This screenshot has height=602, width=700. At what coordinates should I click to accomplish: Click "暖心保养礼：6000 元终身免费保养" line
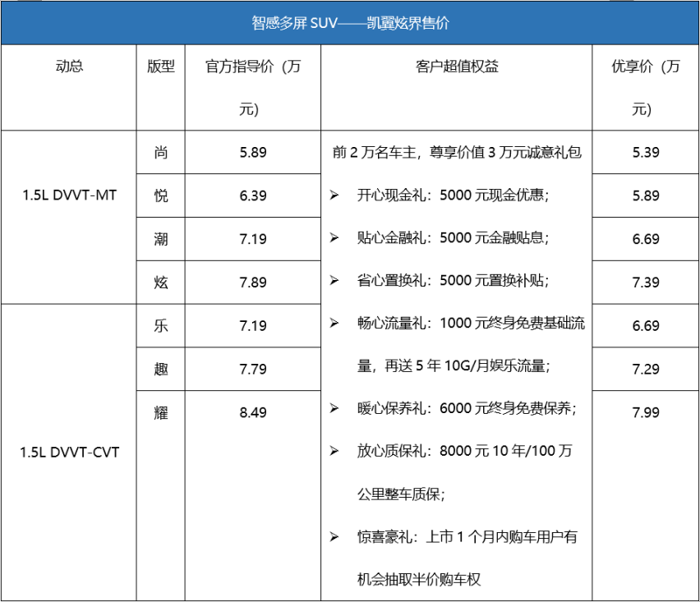coord(467,408)
